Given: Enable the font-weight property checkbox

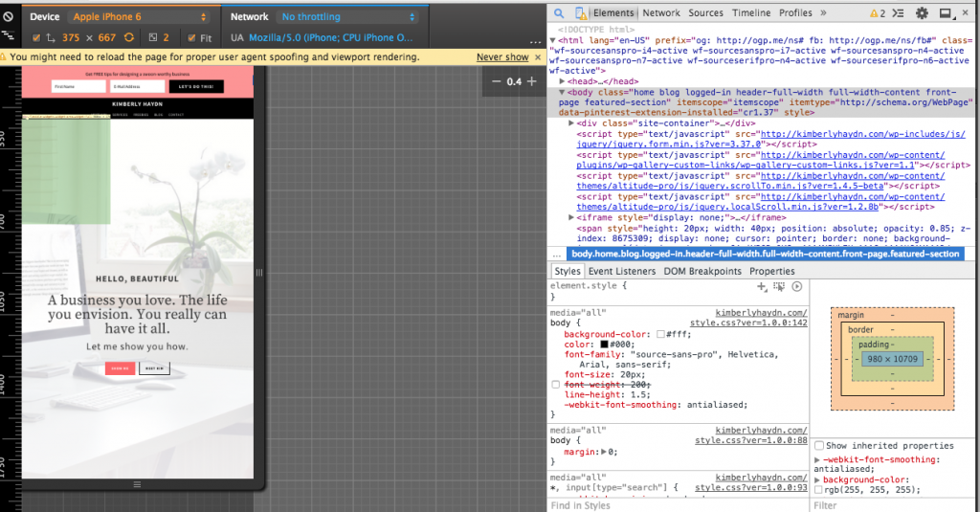Looking at the screenshot, I should tap(557, 384).
